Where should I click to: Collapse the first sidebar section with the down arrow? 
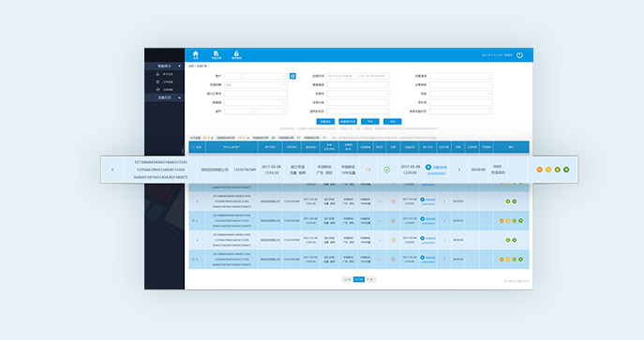(179, 66)
